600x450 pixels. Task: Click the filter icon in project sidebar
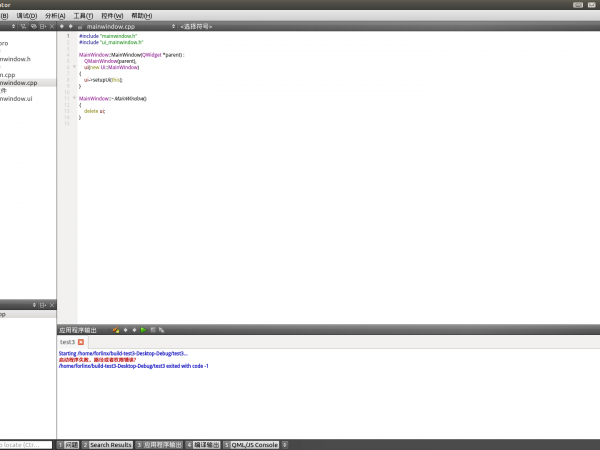[x=23, y=26]
